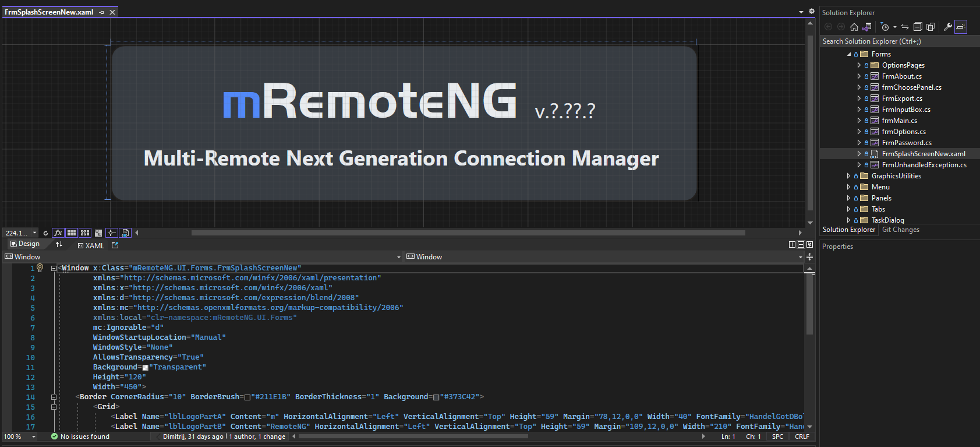Select FrmSplashScreenNew.xaml in Solution Explorer
Image resolution: width=980 pixels, height=447 pixels.
tap(924, 154)
